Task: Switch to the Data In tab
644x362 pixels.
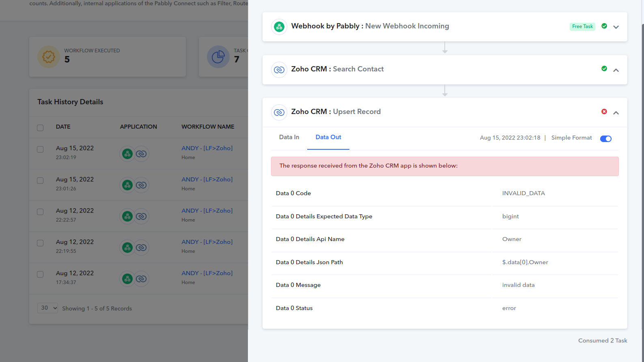Action: [289, 137]
